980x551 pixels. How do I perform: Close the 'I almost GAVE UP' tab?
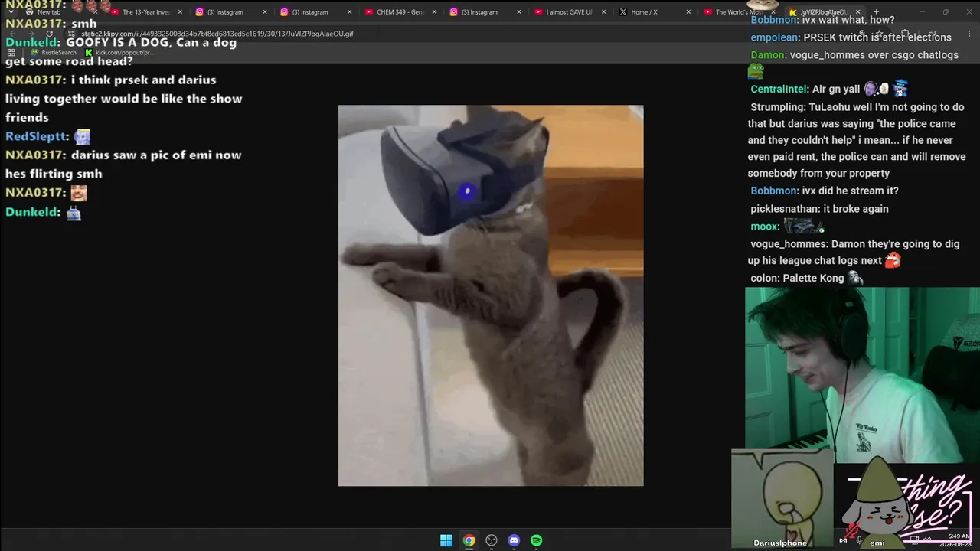(x=603, y=12)
